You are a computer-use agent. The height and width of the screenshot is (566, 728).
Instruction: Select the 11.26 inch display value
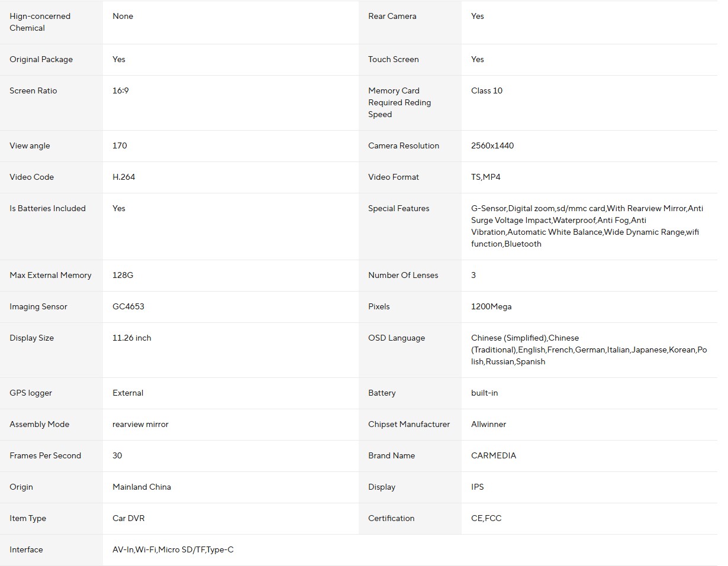[132, 338]
